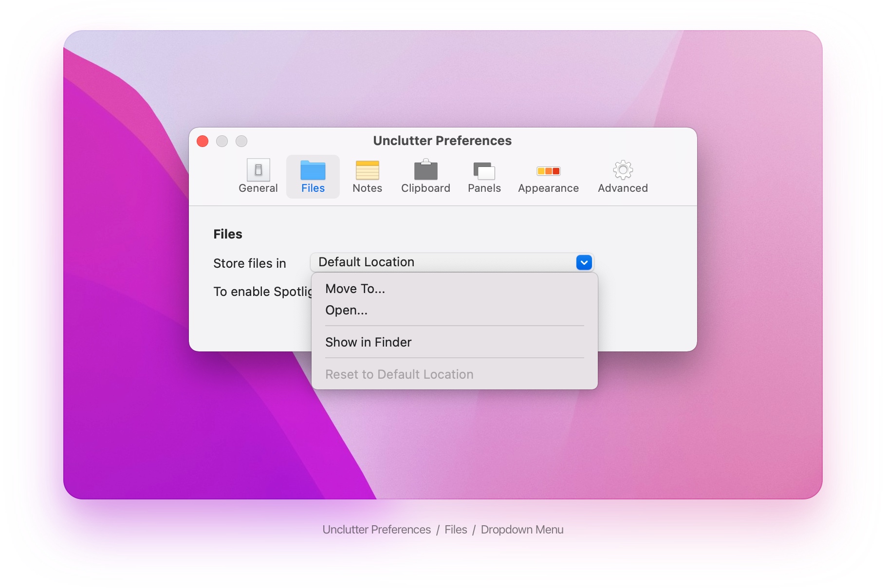
Task: Choose 'Show in Finder' menu entry
Action: pos(454,342)
